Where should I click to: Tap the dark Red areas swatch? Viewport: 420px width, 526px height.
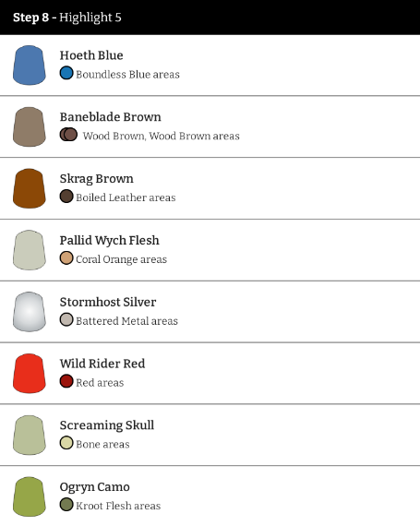coord(66,381)
